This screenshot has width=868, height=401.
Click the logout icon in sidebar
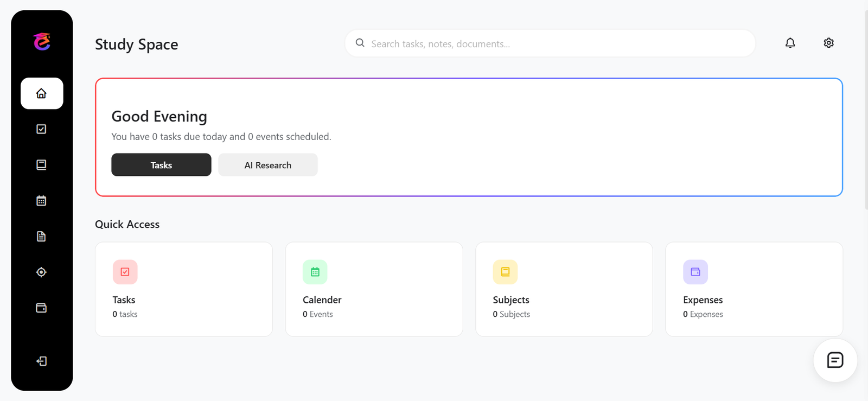41,361
